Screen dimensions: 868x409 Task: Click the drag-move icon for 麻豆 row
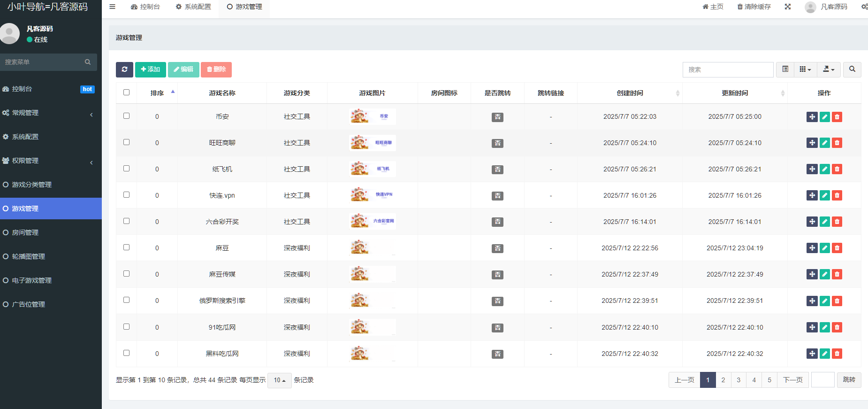(x=812, y=248)
